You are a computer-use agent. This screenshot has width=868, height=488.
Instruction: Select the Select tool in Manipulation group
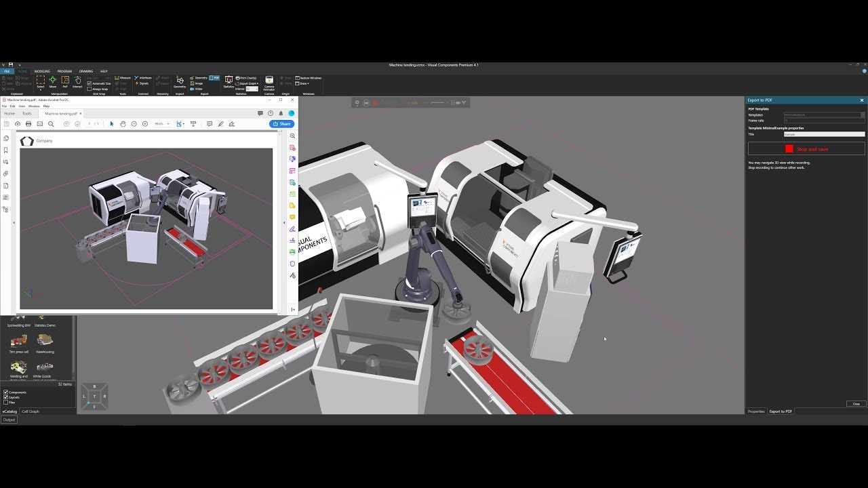point(40,83)
